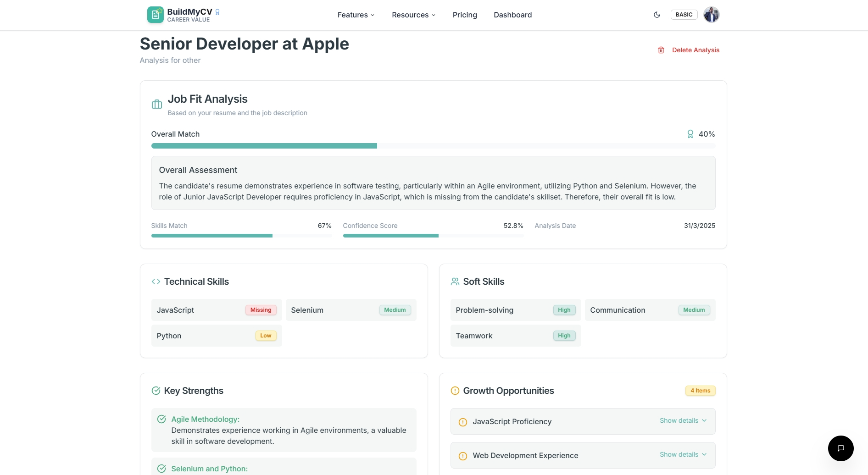Click the Confidence Score progress bar

click(433, 236)
